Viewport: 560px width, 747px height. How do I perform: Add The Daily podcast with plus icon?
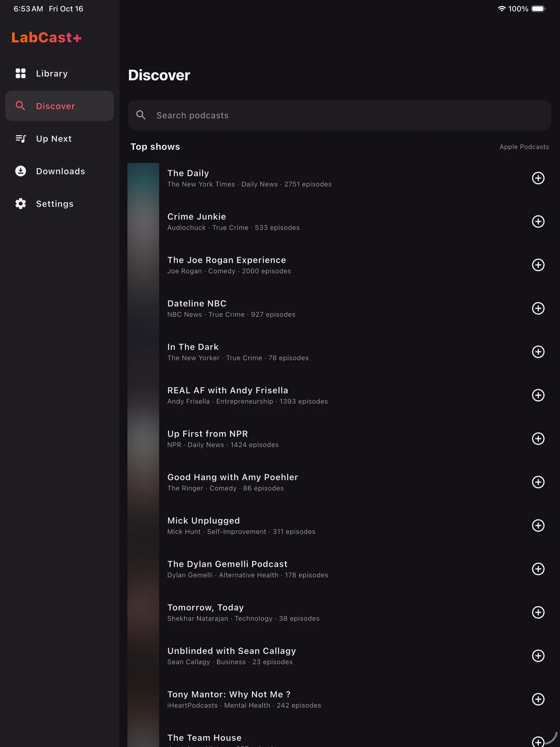point(538,178)
